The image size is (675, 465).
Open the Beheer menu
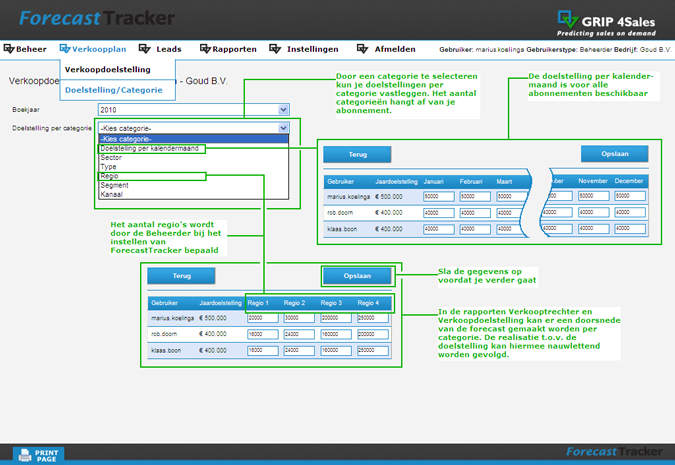(x=31, y=49)
